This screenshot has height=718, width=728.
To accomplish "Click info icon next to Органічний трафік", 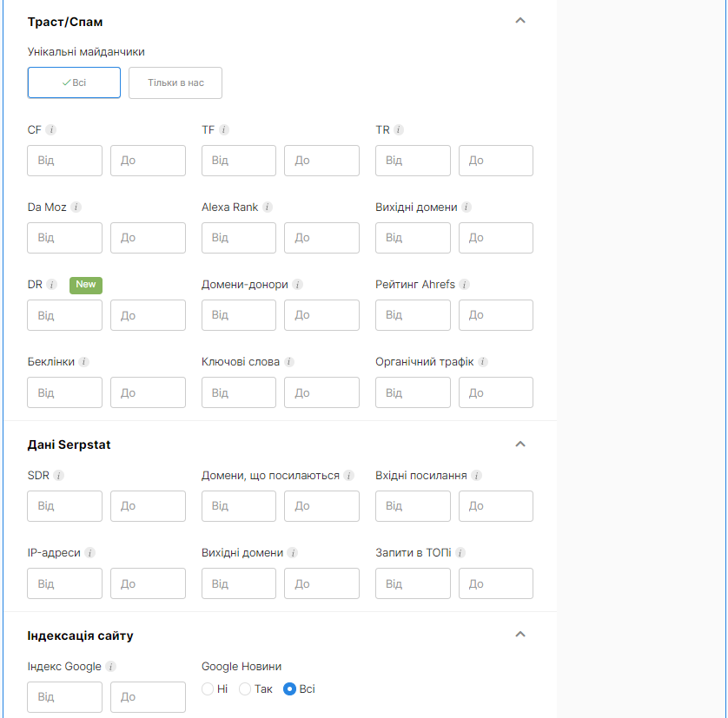I will click(x=483, y=362).
